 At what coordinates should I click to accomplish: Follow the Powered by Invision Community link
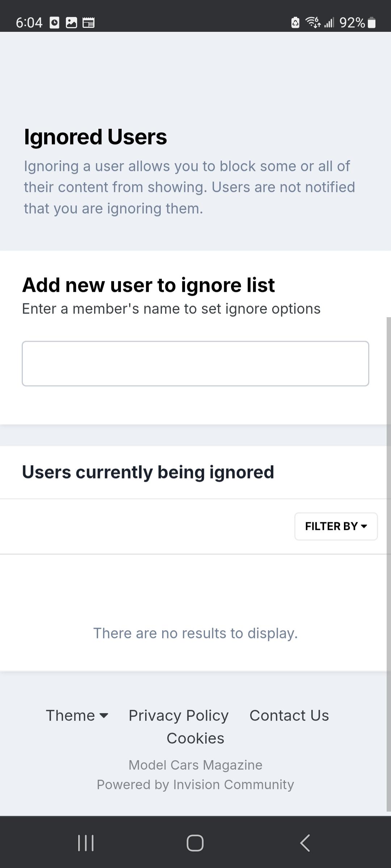tap(195, 784)
